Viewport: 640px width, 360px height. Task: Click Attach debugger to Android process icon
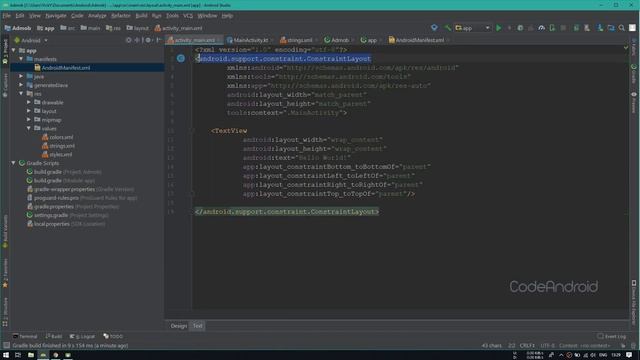click(552, 28)
